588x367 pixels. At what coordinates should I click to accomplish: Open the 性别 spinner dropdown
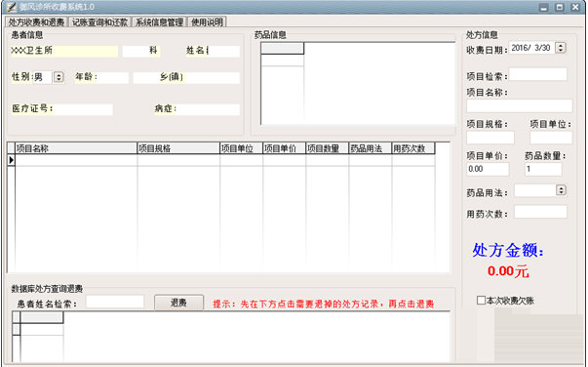(59, 77)
